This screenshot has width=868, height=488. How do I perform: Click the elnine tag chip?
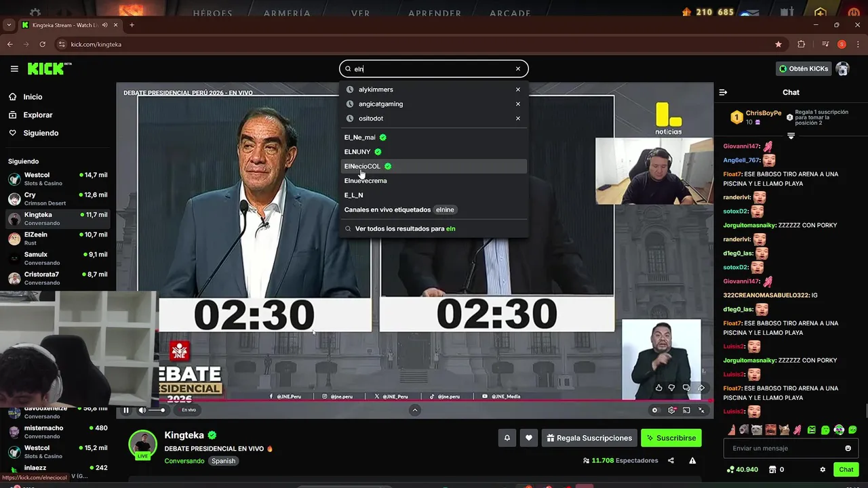(x=445, y=209)
